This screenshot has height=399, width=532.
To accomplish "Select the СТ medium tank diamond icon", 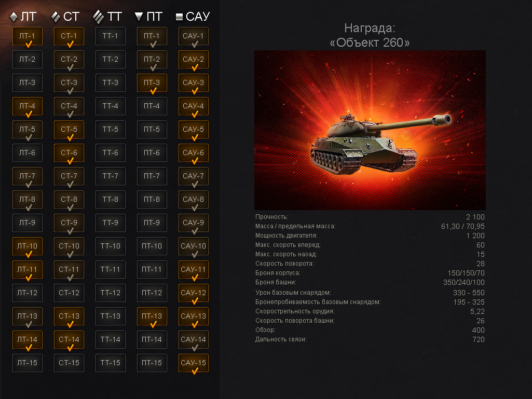I will coord(56,17).
